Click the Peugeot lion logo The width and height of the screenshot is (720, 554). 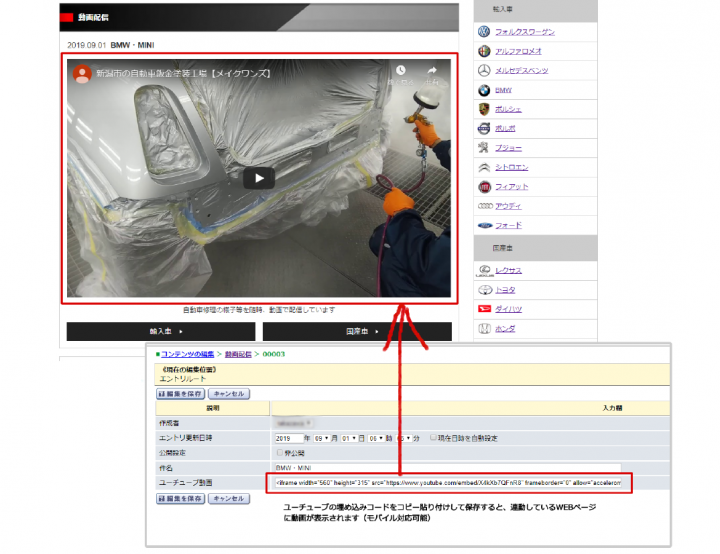[484, 148]
